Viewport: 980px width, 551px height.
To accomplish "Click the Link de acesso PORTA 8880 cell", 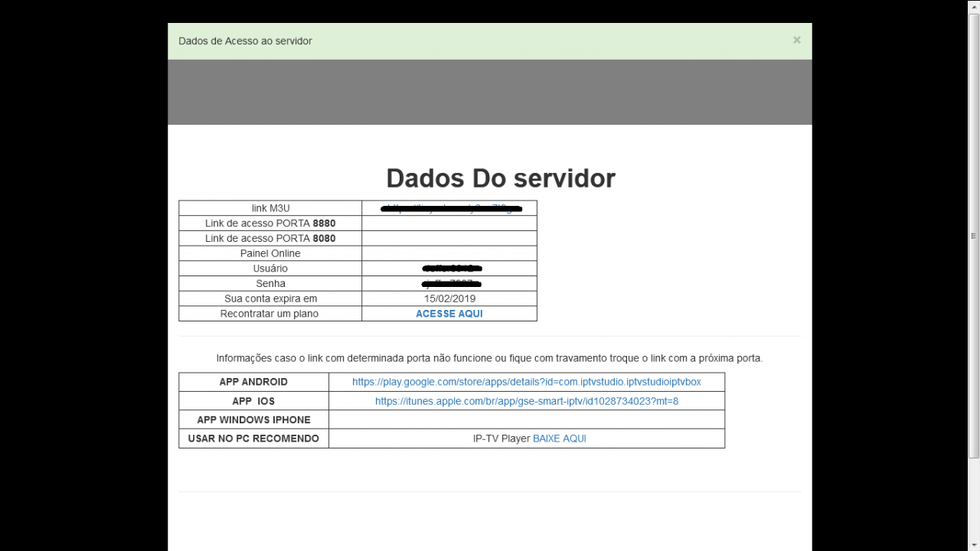I will pos(449,223).
